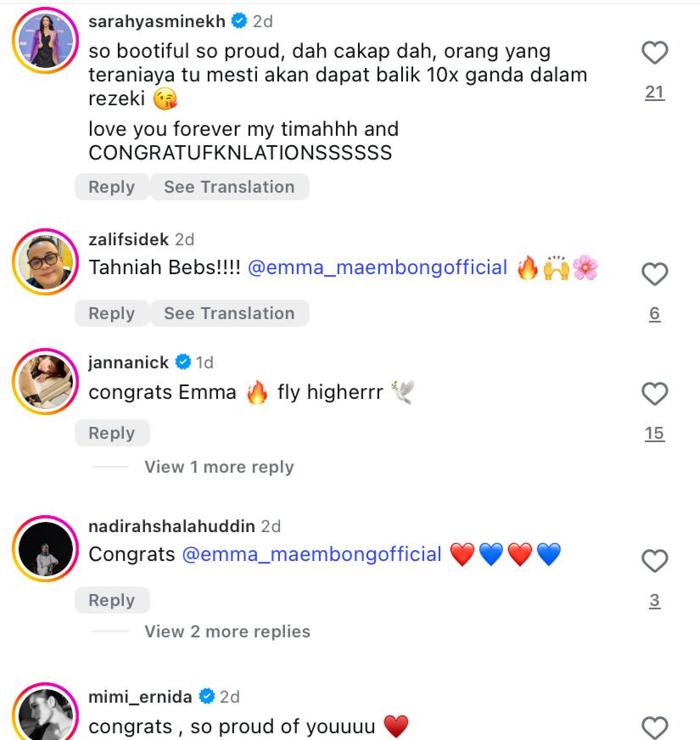Unlike zalifsidek's comment heart icon
700x740 pixels.
coord(654,273)
